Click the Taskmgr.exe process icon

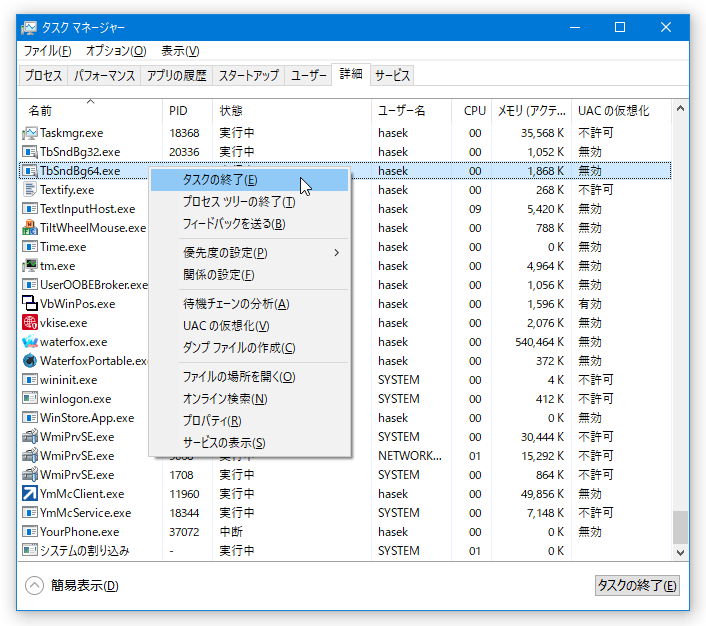coord(30,133)
